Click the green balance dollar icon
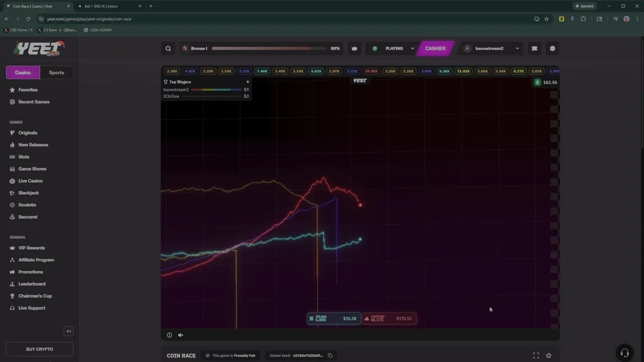This screenshot has width=644, height=362. (537, 82)
